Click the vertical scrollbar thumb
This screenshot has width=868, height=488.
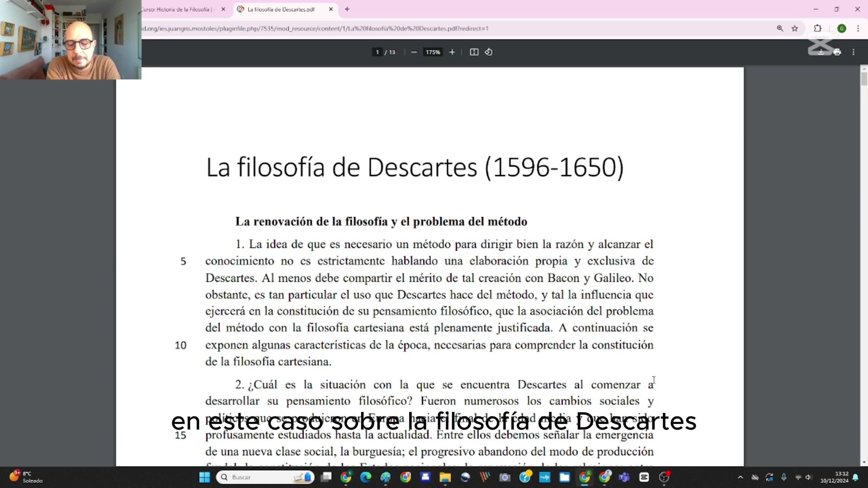864,79
